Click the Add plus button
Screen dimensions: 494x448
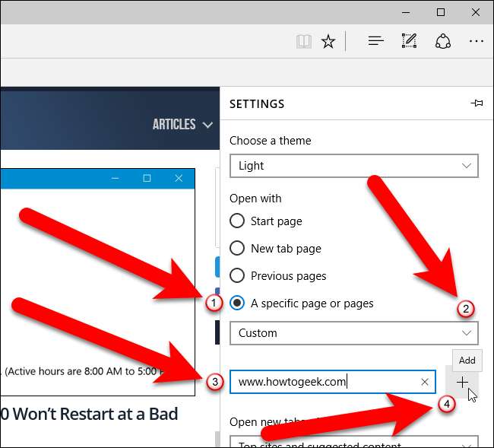click(462, 382)
